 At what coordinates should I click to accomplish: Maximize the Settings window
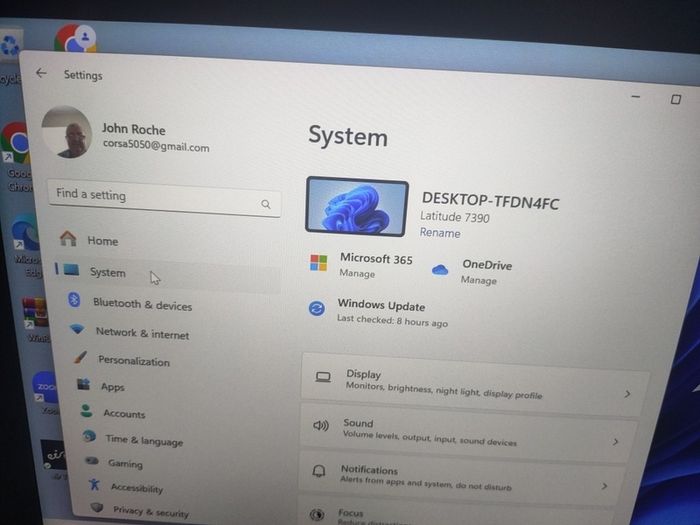tap(676, 99)
